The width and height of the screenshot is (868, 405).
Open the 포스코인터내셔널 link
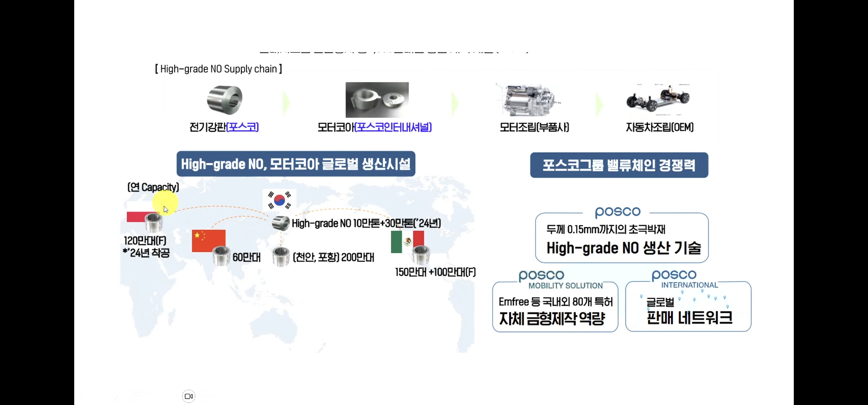pos(394,127)
